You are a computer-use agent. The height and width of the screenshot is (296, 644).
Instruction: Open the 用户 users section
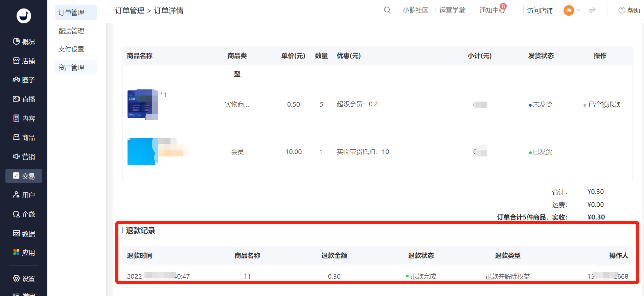[24, 195]
